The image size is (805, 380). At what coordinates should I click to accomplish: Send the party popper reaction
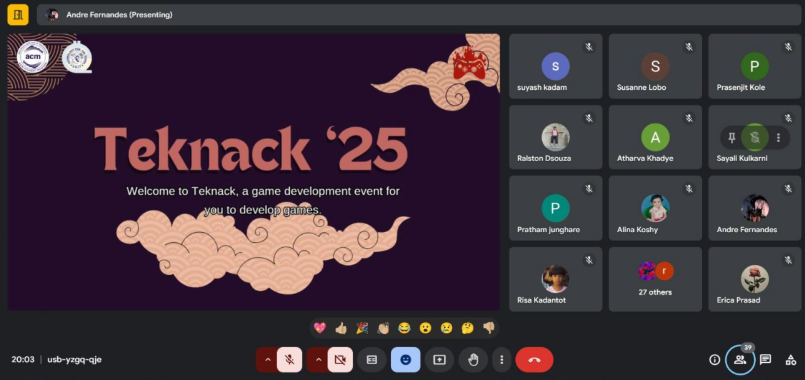(x=362, y=328)
